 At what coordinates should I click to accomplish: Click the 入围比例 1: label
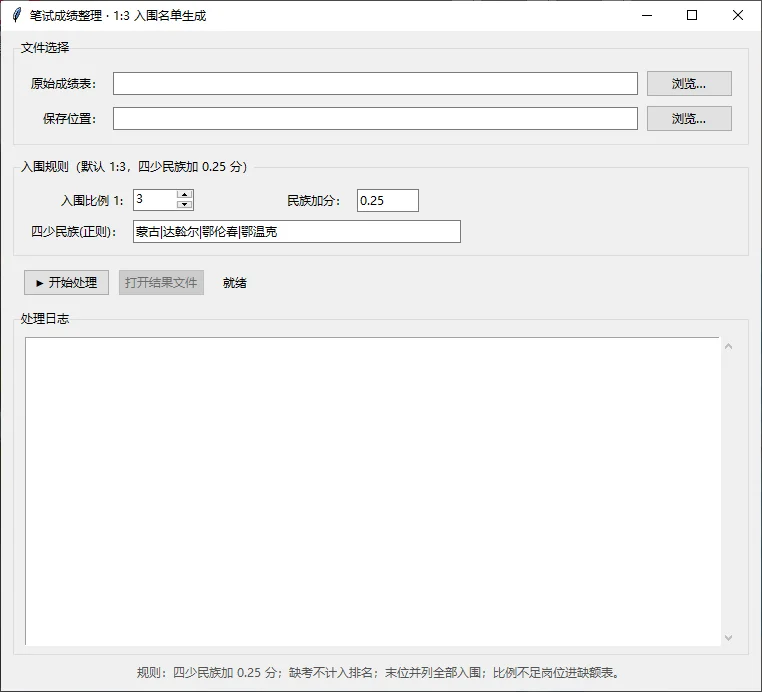(92, 201)
